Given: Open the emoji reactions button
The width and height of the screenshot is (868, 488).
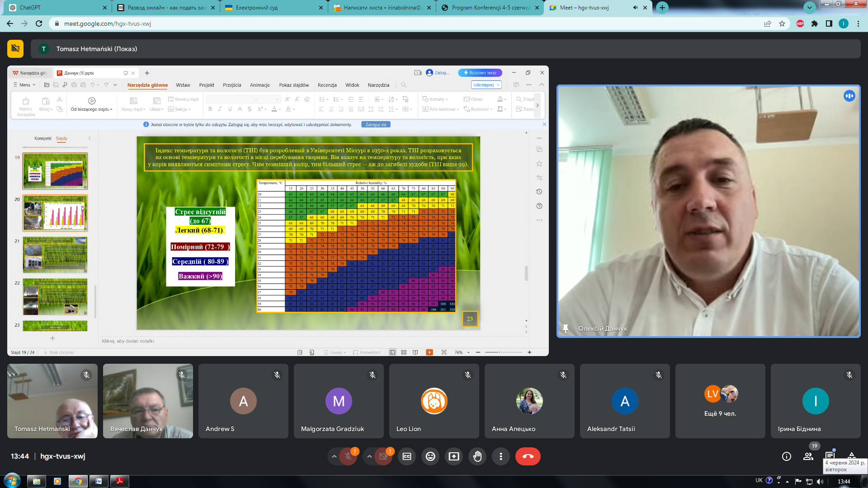Looking at the screenshot, I should [x=430, y=456].
